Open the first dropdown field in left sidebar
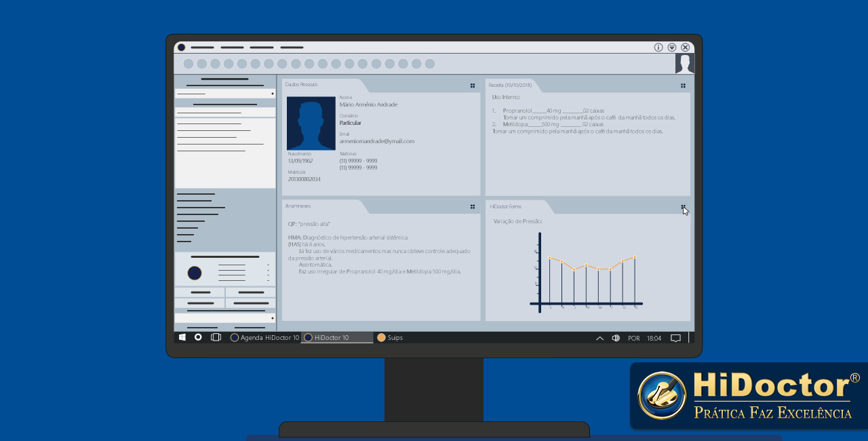868x441 pixels. [225, 94]
